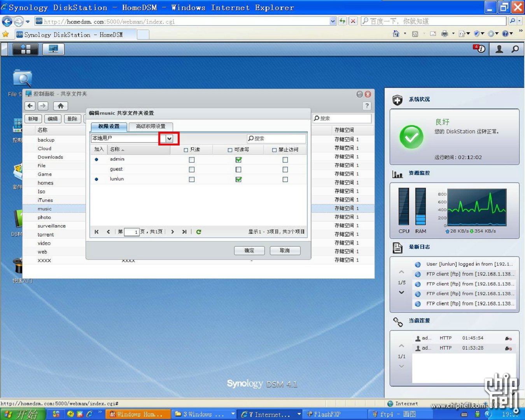Toggle the 可读写 header select-all checkbox
The width and height of the screenshot is (525, 420).
[230, 150]
